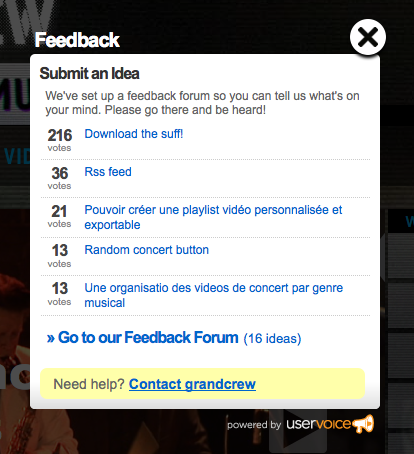Open the "Random concert button" idea
The image size is (414, 454).
(x=147, y=250)
